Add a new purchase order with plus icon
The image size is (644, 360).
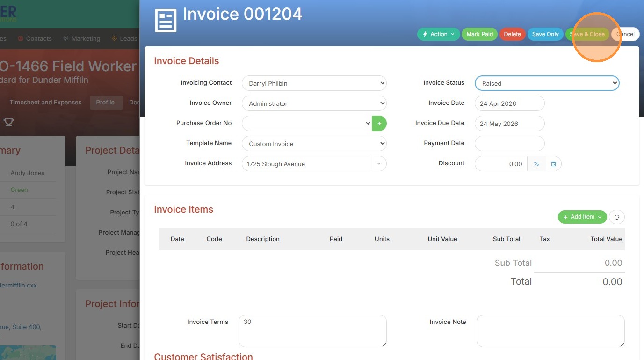click(x=379, y=124)
